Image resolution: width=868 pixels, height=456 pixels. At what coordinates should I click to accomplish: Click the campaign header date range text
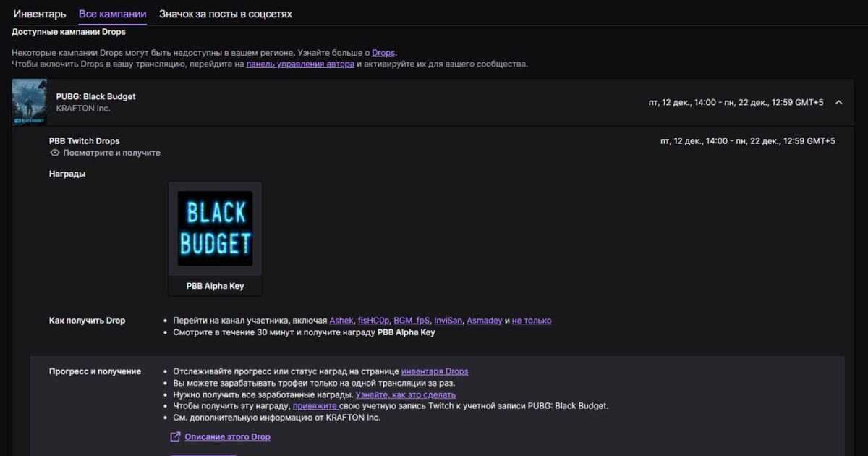pos(736,103)
